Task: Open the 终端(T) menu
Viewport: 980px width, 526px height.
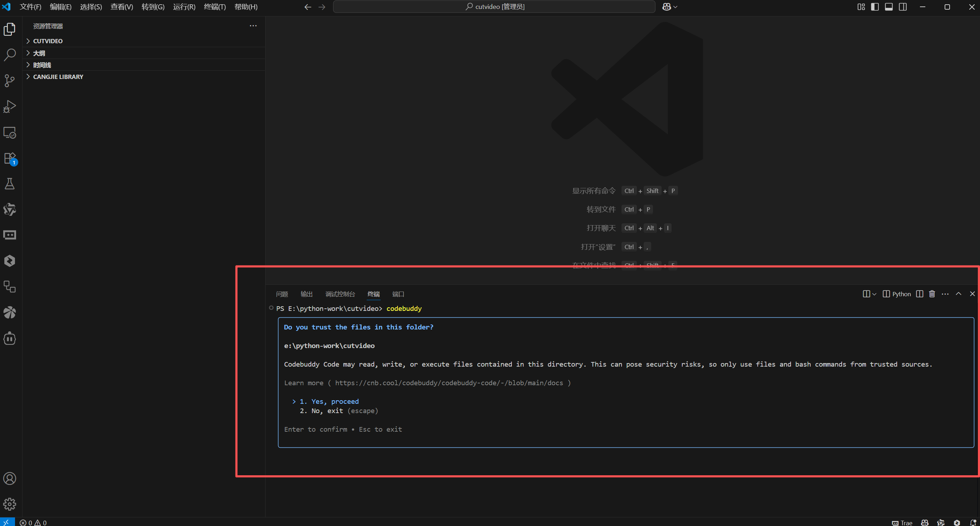Action: pos(214,7)
